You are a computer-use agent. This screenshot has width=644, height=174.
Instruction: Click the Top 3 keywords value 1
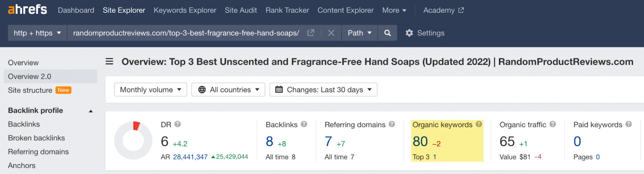[x=435, y=157]
